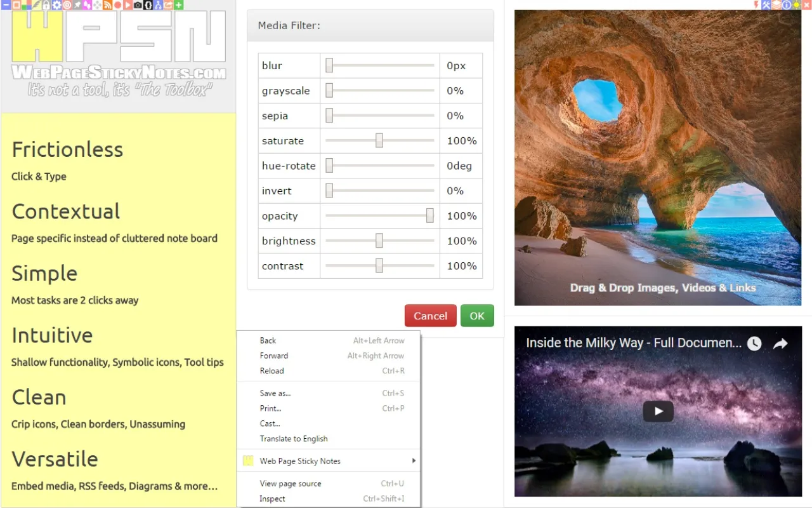Add a new sticky note with the plus icon
The width and height of the screenshot is (812, 508).
[x=178, y=5]
